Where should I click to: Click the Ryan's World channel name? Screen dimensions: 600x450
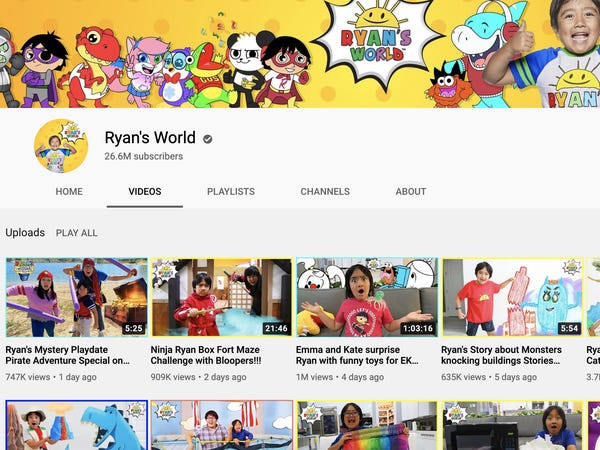(150, 138)
